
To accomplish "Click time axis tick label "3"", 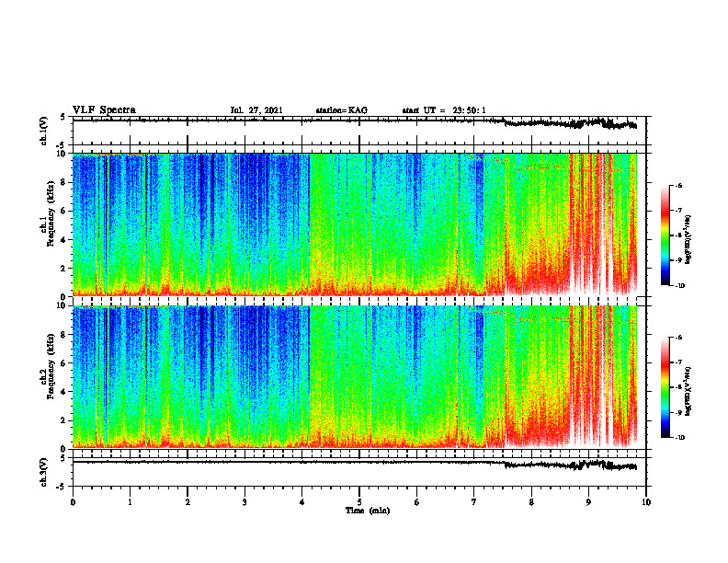I will pyautogui.click(x=245, y=502).
